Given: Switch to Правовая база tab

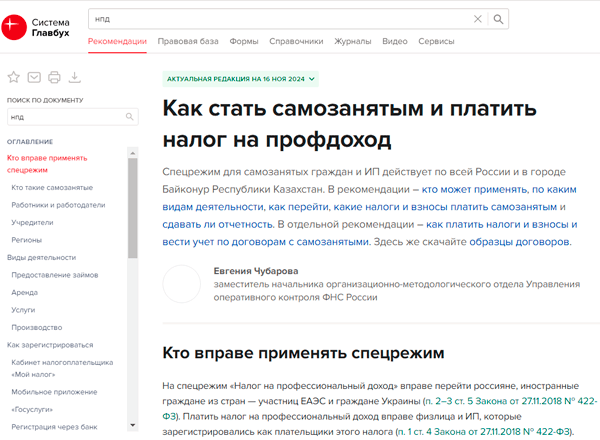Looking at the screenshot, I should [x=188, y=42].
